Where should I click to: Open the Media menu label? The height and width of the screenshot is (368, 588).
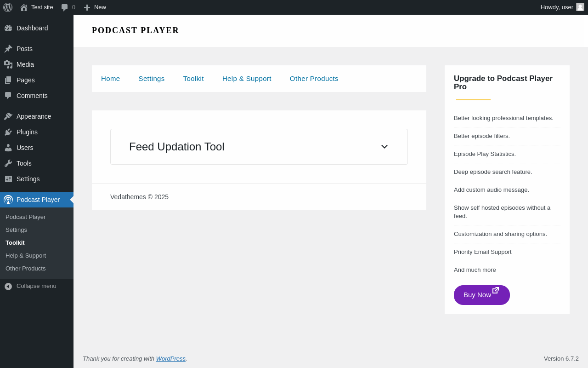click(25, 64)
